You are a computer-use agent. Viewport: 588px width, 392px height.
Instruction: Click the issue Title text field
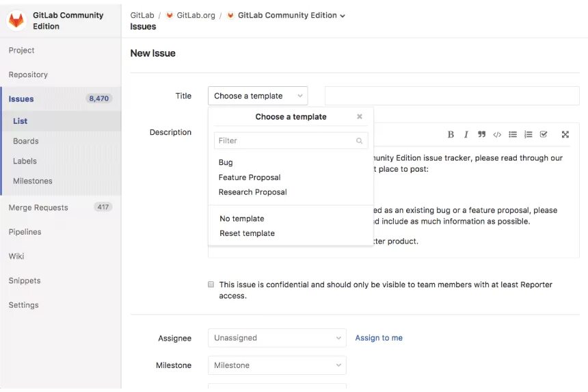coord(451,96)
